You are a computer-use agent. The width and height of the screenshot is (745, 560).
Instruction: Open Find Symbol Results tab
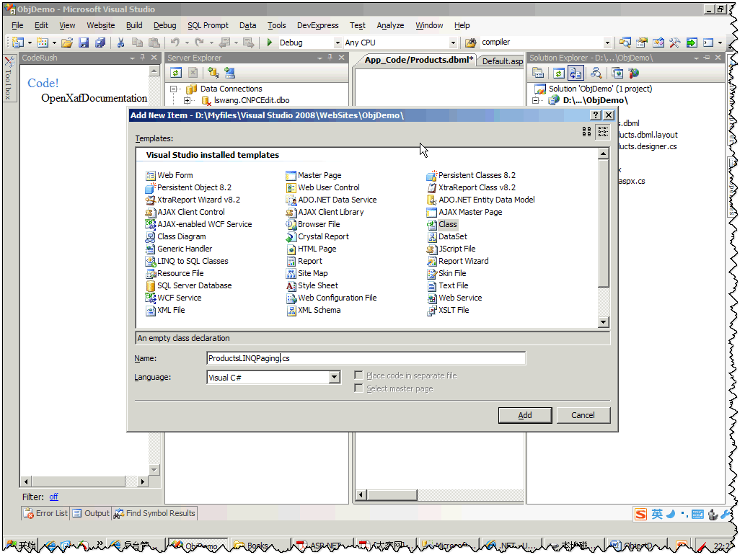(154, 513)
